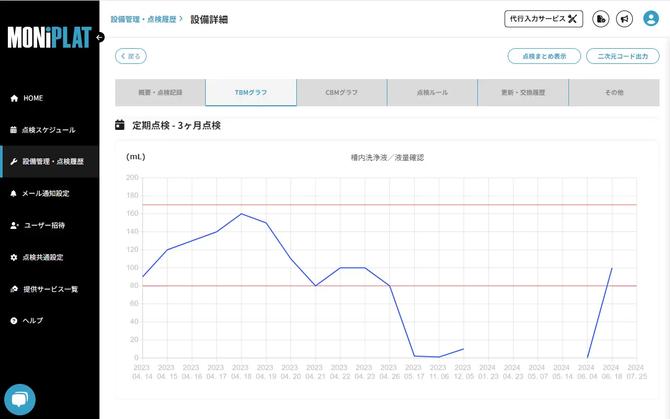Viewport: 670px width, 419px height.
Task: Click the calendar icon beside 定期点検 heading
Action: click(x=120, y=125)
